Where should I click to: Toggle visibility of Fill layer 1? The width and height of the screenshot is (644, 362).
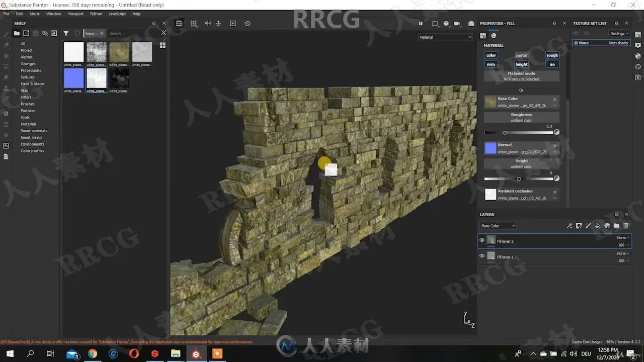[482, 256]
